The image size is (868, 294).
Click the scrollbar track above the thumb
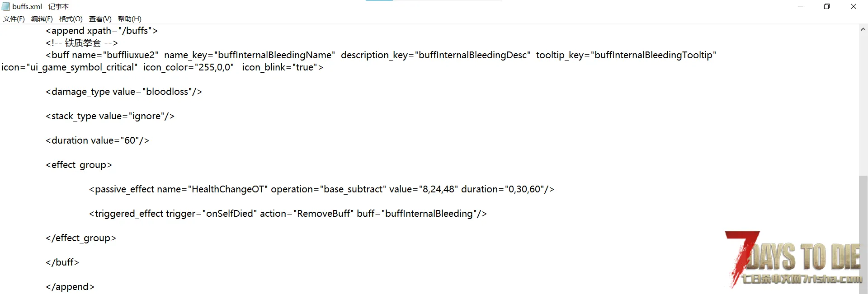pyautogui.click(x=863, y=104)
